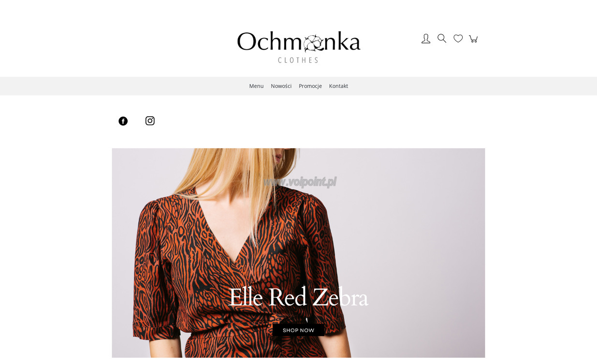Open the Menu navigation item
Screen dimensions: 597x364
[x=256, y=86]
